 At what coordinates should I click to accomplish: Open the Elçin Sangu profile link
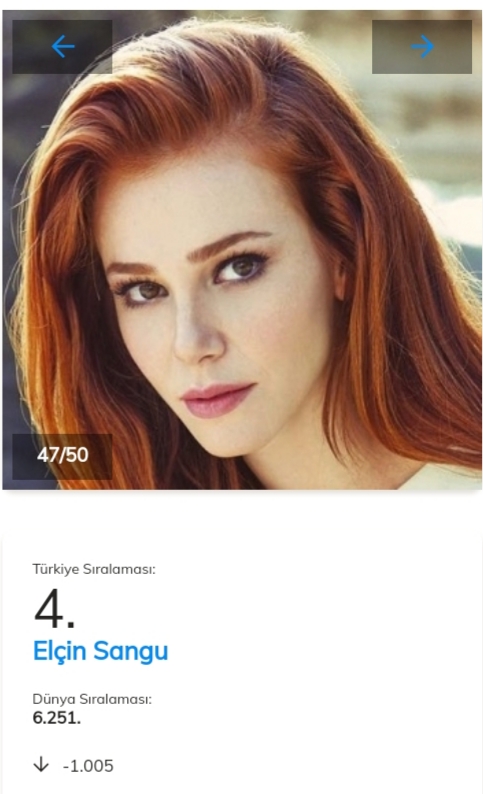tap(100, 651)
